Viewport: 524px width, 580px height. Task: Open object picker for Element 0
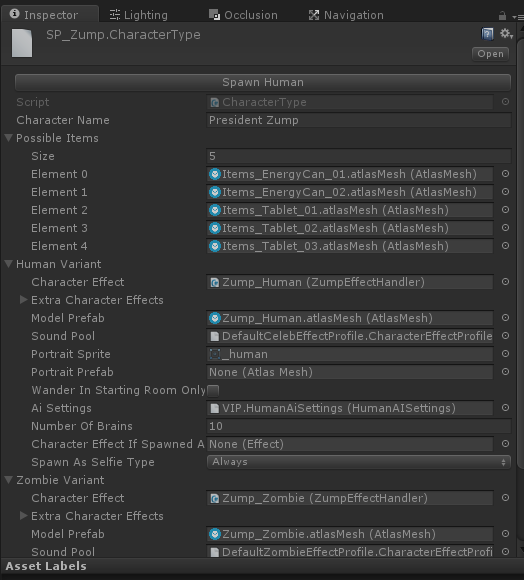click(x=506, y=174)
